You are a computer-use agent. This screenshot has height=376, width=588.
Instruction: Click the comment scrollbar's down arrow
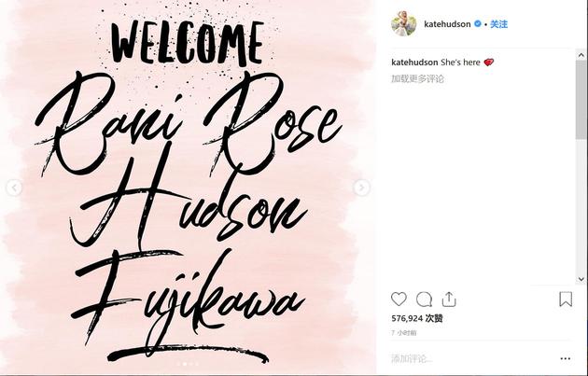coord(581,279)
